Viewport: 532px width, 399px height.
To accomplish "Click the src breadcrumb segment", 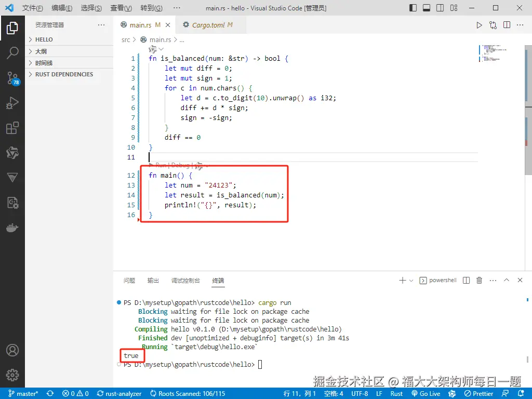I will pyautogui.click(x=126, y=39).
